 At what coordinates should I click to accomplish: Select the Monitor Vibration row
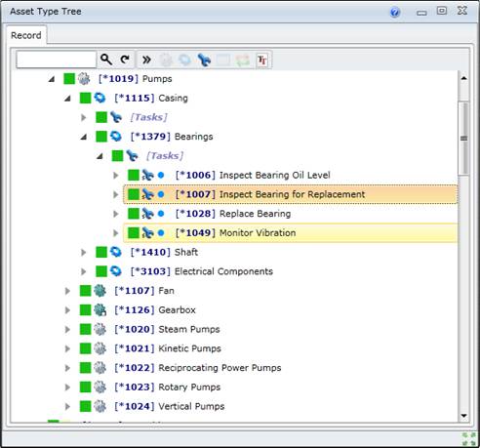(x=291, y=232)
